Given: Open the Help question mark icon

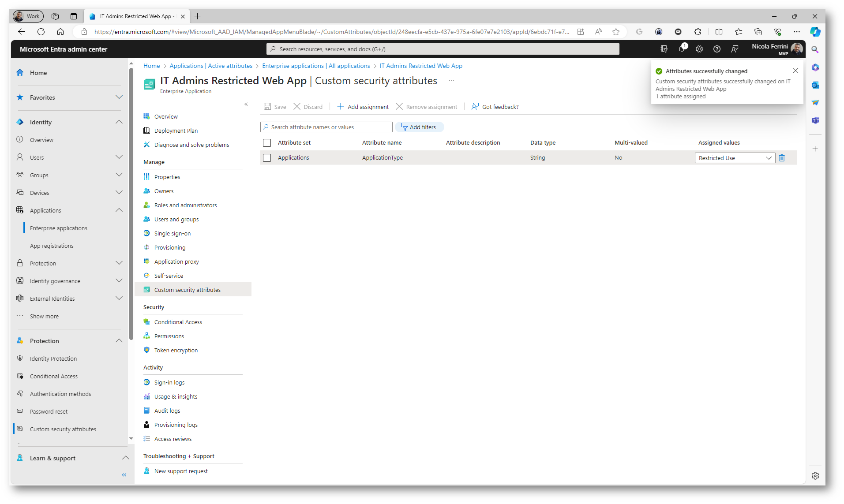Looking at the screenshot, I should pos(717,49).
